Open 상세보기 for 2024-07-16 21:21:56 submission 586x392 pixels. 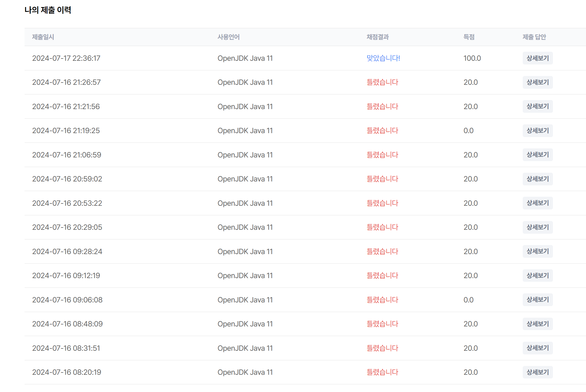click(x=537, y=107)
